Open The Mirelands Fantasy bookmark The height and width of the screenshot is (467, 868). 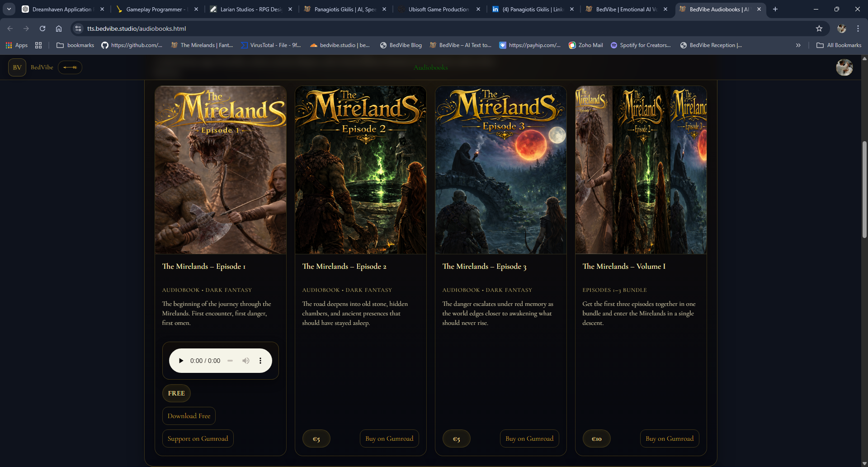pos(202,45)
